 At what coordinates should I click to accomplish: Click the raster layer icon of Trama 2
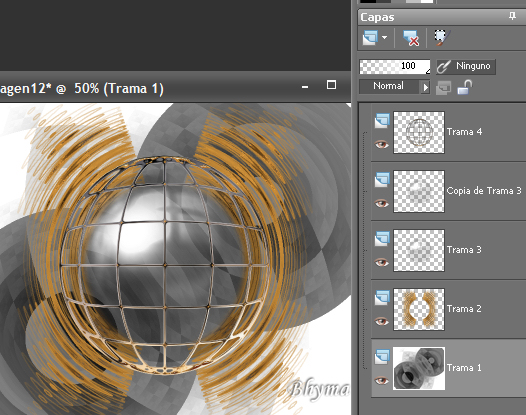coord(382,298)
